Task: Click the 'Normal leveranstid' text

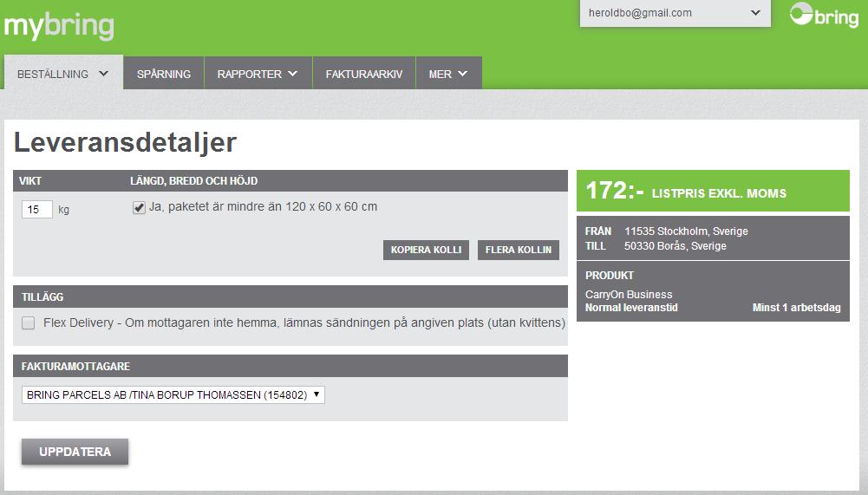Action: pyautogui.click(x=631, y=307)
